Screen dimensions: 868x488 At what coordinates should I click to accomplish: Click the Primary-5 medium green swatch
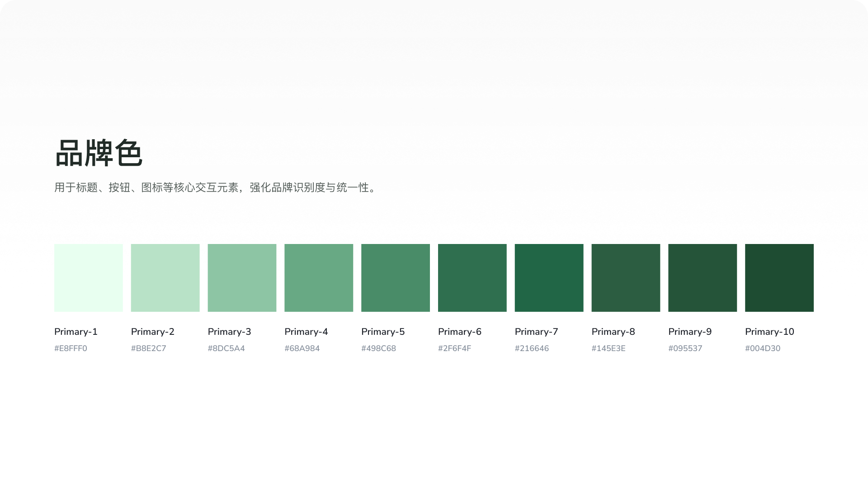coord(396,277)
